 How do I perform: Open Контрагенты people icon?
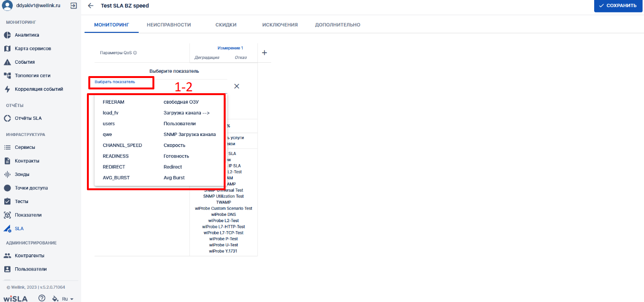(x=7, y=255)
